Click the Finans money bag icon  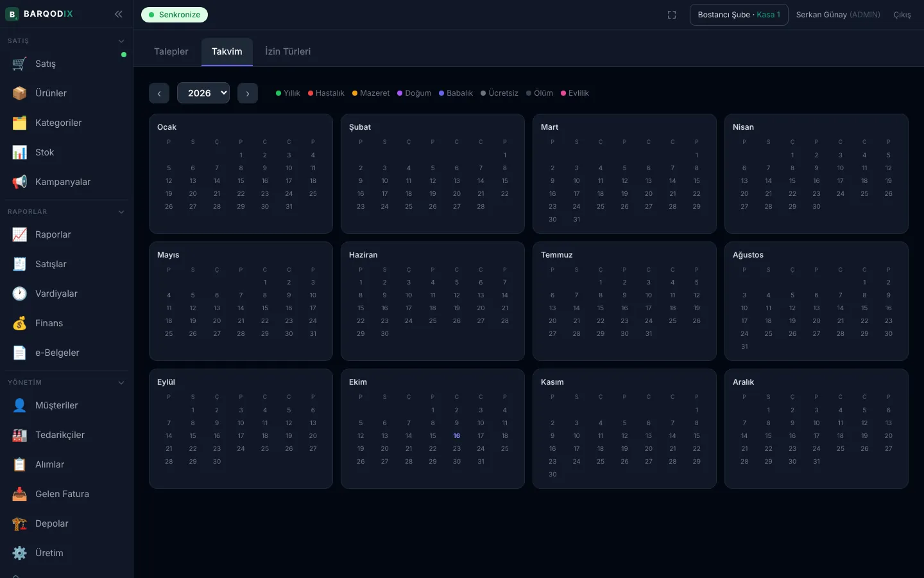19,323
